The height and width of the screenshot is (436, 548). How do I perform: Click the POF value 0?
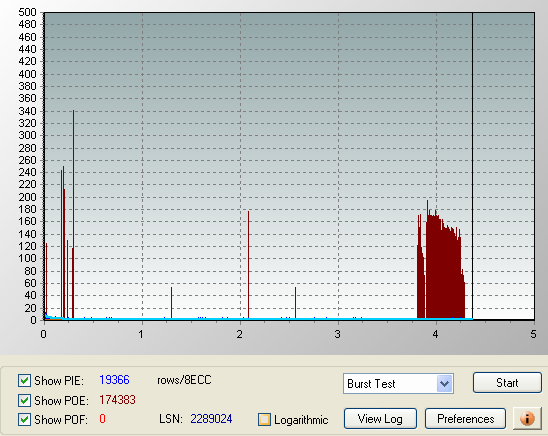click(x=102, y=419)
